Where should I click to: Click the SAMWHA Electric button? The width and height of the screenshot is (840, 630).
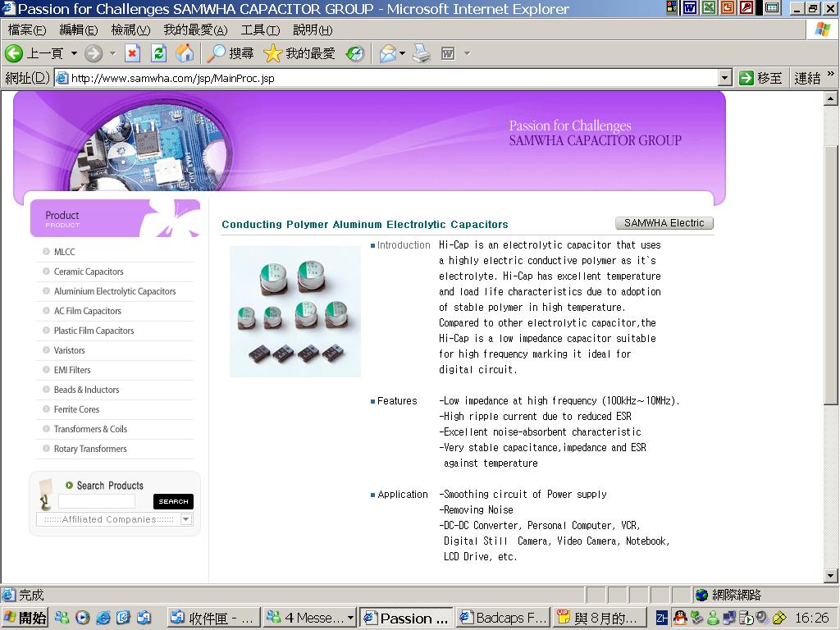tap(664, 223)
